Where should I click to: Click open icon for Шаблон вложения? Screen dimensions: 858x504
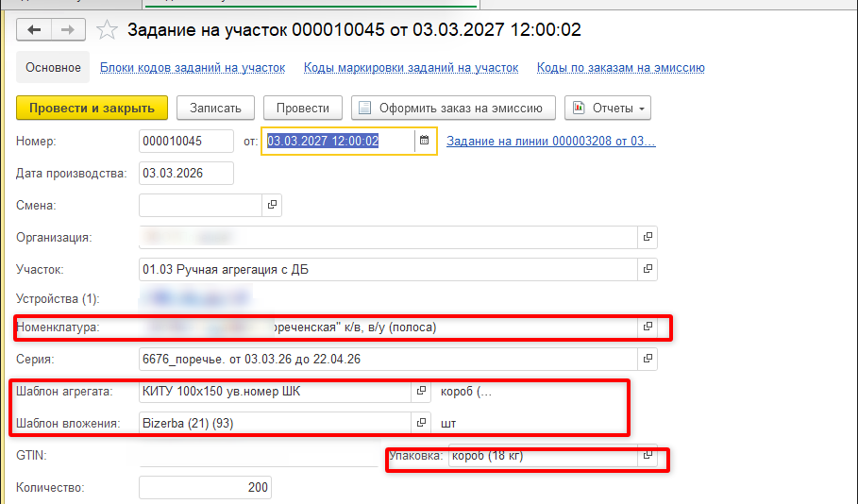[x=421, y=423]
